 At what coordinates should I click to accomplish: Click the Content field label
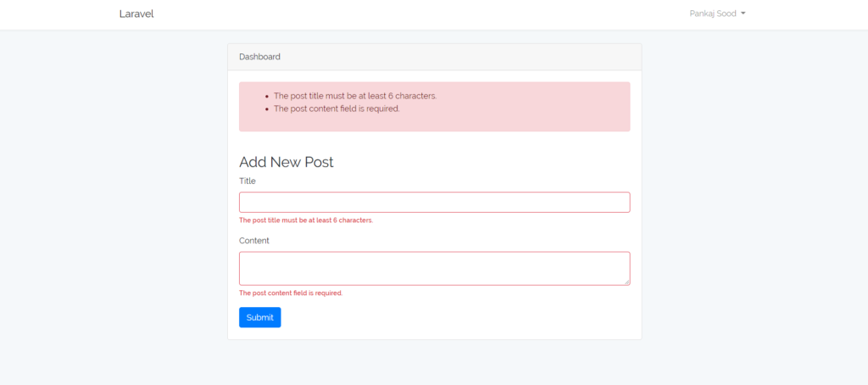pyautogui.click(x=254, y=241)
